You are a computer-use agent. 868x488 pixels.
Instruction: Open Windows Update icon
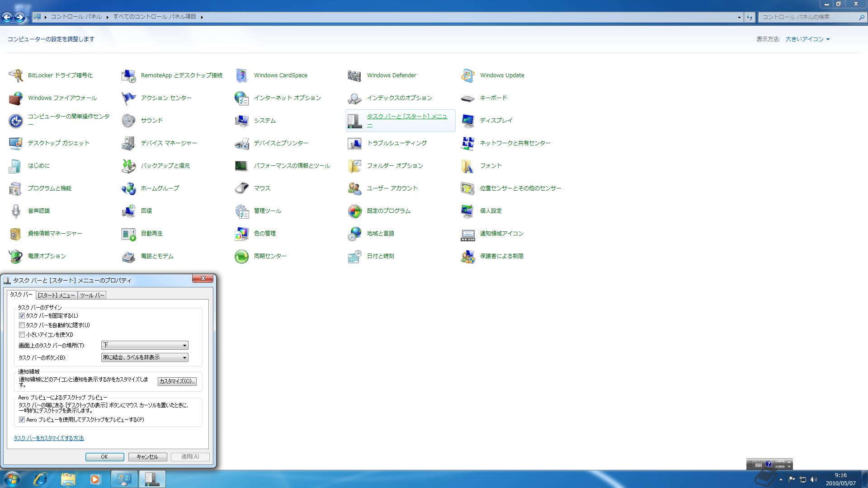click(468, 75)
